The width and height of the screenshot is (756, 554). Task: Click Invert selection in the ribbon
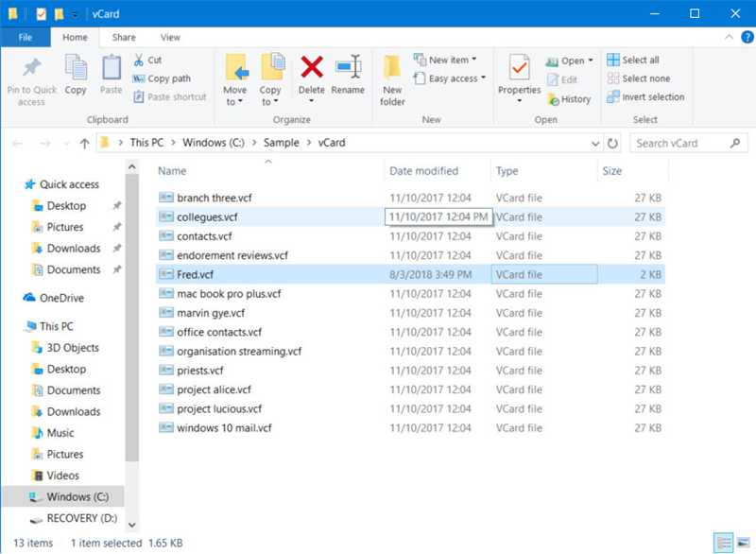645,97
